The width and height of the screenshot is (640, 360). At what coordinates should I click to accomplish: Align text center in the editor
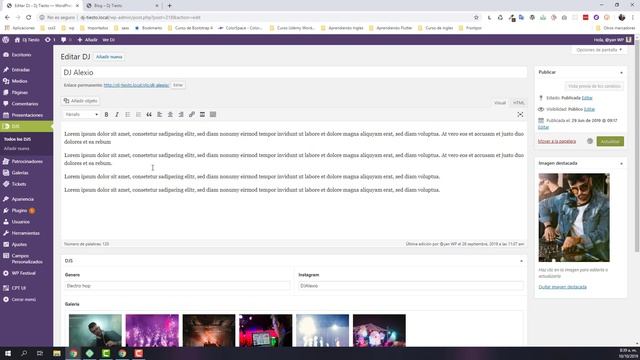point(170,115)
